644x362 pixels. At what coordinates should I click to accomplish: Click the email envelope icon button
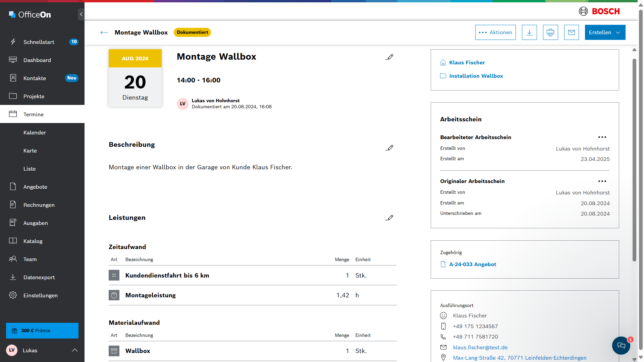572,33
